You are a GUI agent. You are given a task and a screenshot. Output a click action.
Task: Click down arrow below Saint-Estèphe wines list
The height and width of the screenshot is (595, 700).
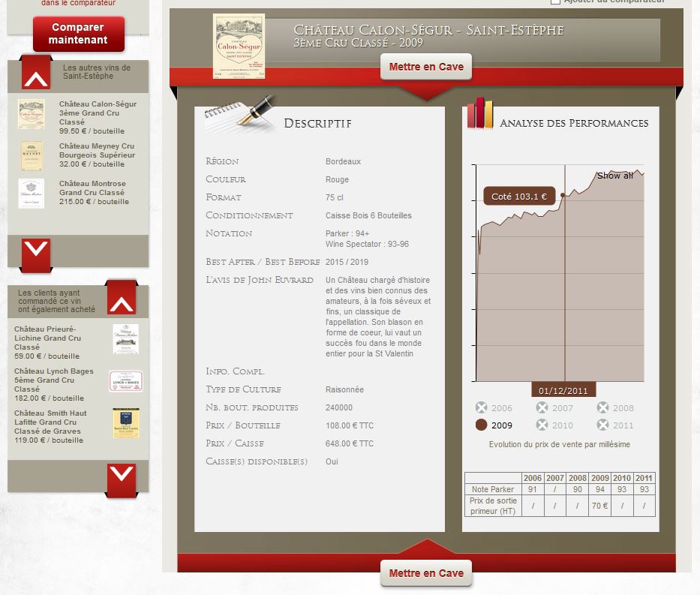point(36,254)
